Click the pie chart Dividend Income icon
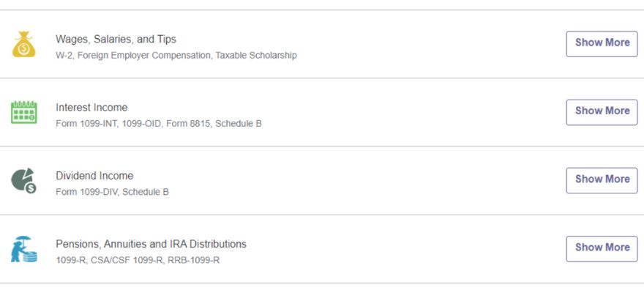This screenshot has width=644, height=293. [x=24, y=180]
